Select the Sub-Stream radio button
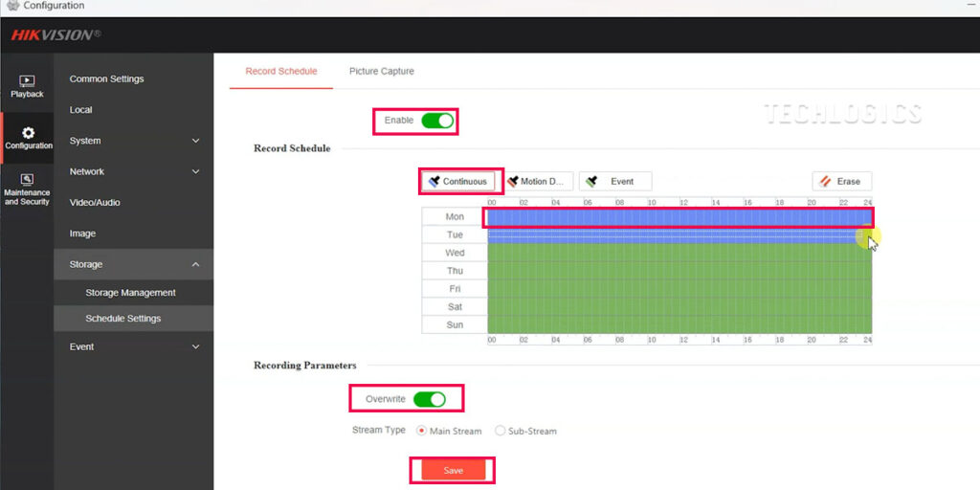The height and width of the screenshot is (490, 980). click(x=501, y=431)
